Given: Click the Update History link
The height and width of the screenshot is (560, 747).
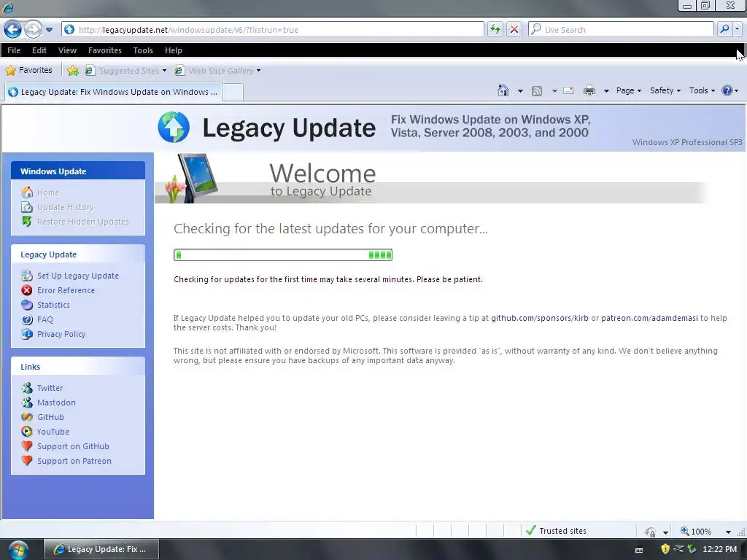Looking at the screenshot, I should point(65,207).
